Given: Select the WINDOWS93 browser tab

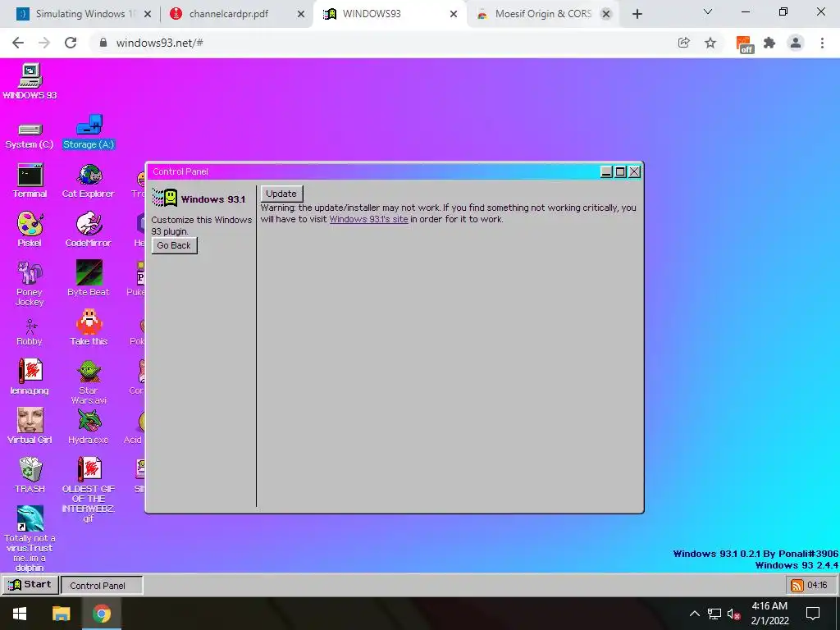Looking at the screenshot, I should coord(389,14).
